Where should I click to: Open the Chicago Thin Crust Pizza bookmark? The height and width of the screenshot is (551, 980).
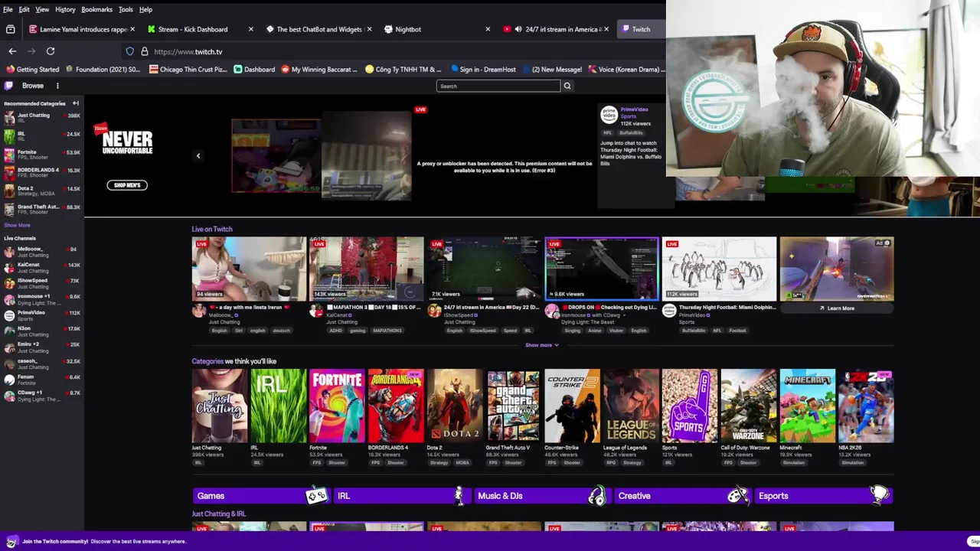(188, 69)
